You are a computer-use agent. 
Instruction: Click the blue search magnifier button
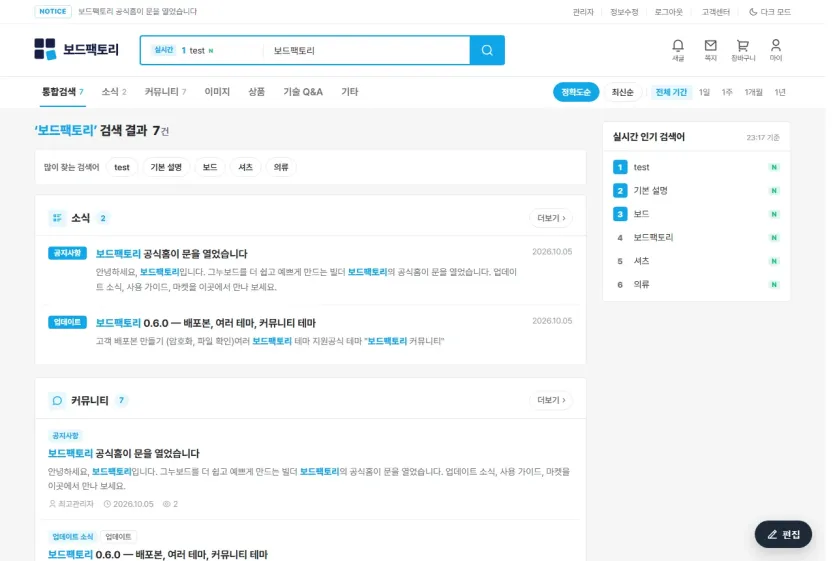pyautogui.click(x=487, y=50)
